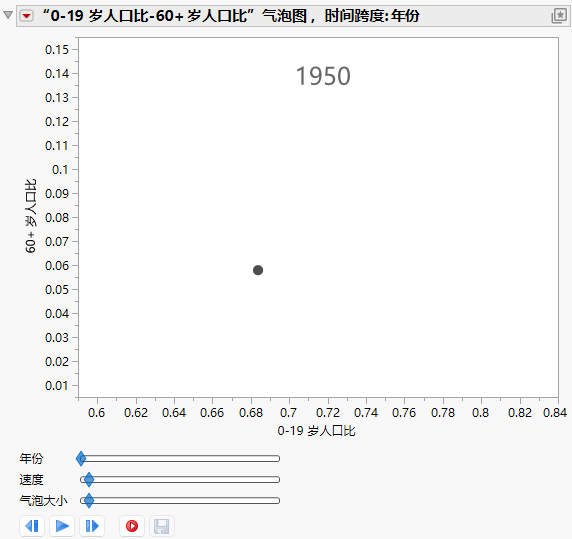Screen dimensions: 572x539
Task: Click the x-axis tick label 0.7
Action: pyautogui.click(x=289, y=413)
